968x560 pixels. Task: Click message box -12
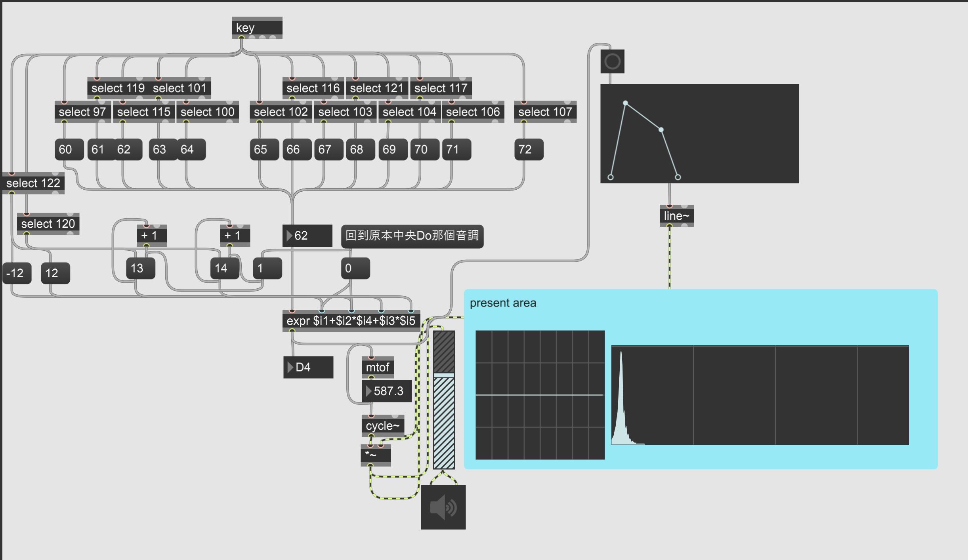tap(17, 273)
